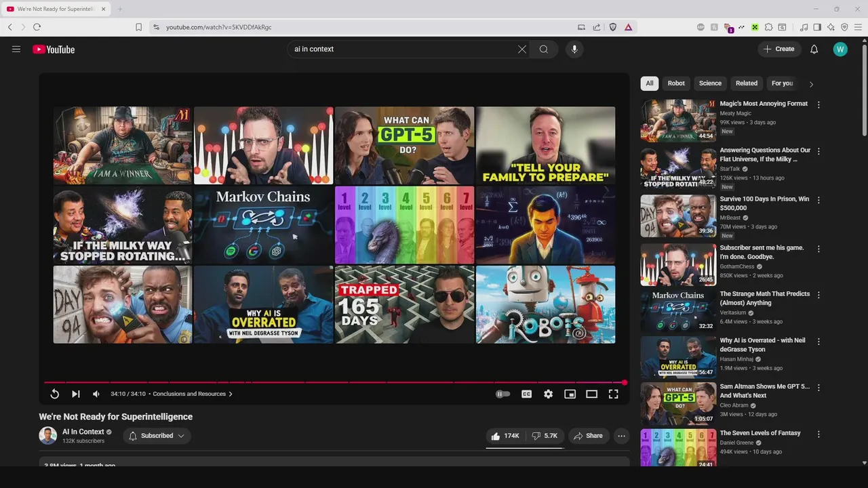This screenshot has height=488, width=868.
Task: Open options for Subscriber sent me his game
Action: (x=818, y=249)
